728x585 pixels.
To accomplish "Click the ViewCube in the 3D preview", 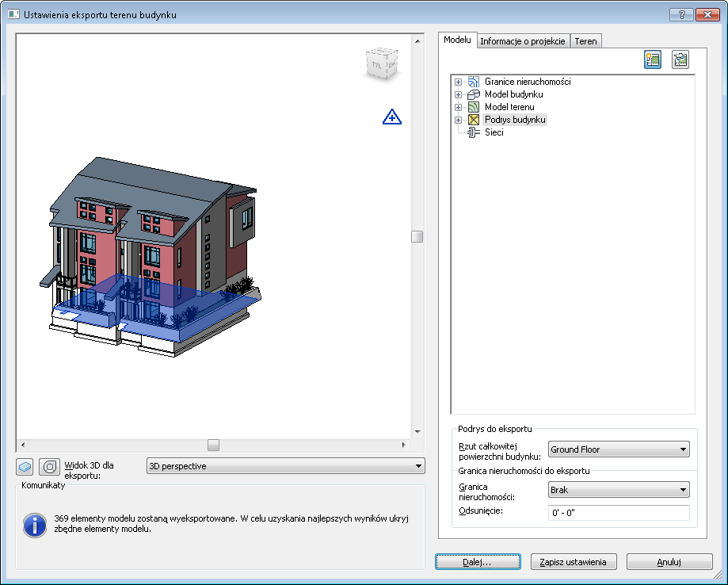I will pos(382,63).
